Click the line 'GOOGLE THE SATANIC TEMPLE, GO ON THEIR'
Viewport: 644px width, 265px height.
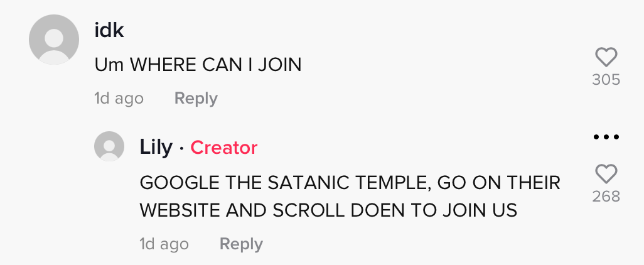click(x=350, y=183)
